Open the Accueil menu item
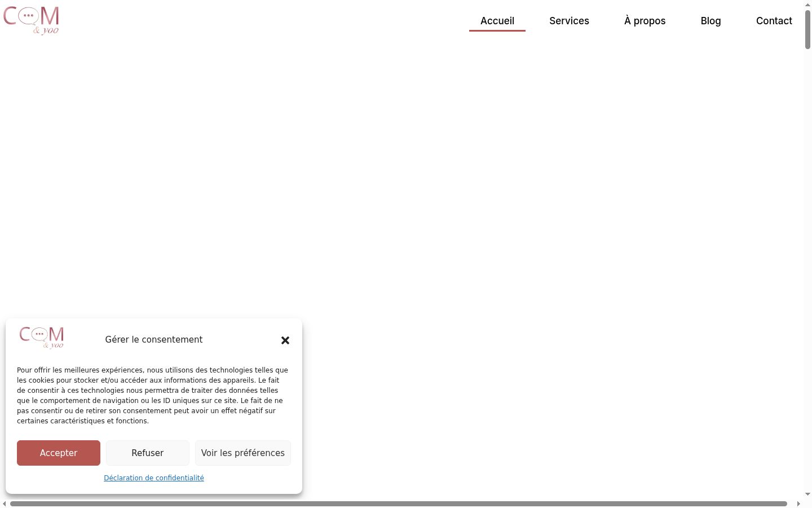This screenshot has height=508, width=812. click(x=497, y=21)
